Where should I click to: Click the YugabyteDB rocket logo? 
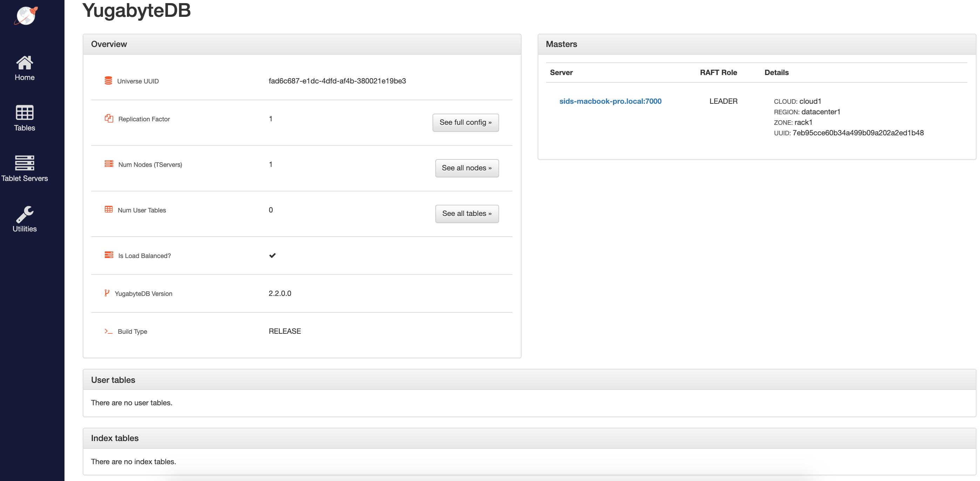26,16
